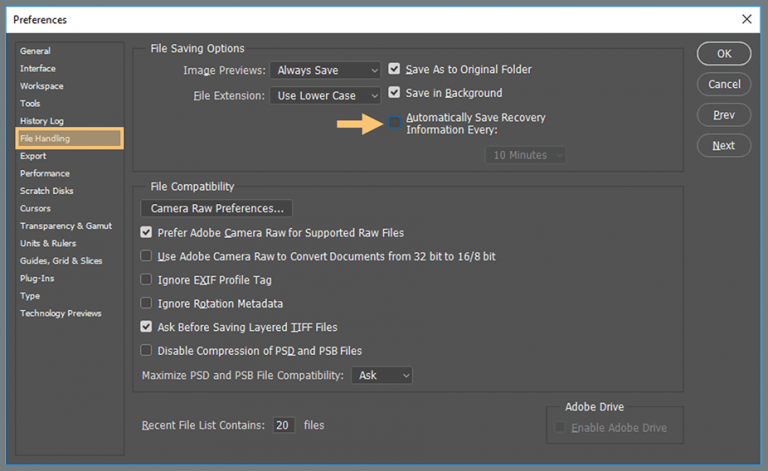Click the Recent File List count field
The height and width of the screenshot is (471, 768).
pyautogui.click(x=284, y=425)
